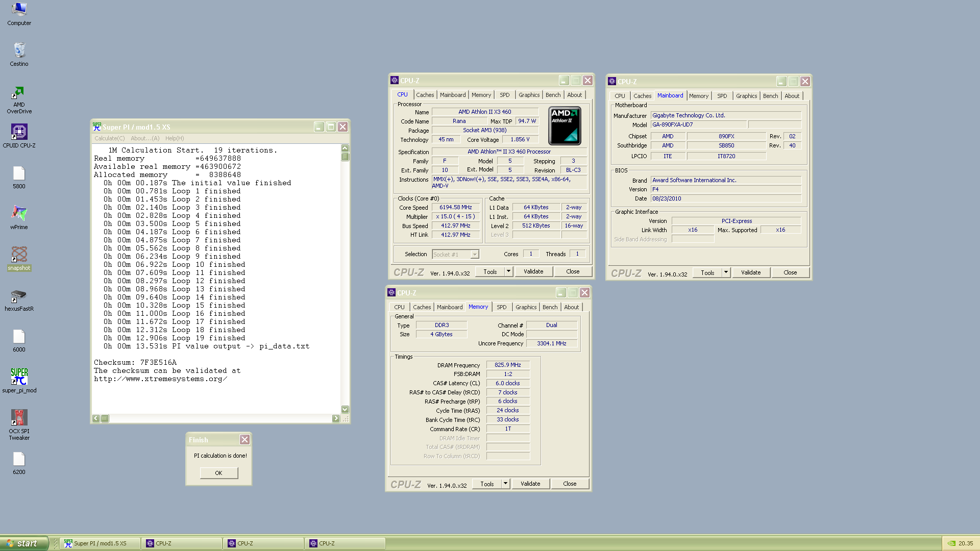Open About tab in CPU-Z Mainboard window

pyautogui.click(x=792, y=96)
